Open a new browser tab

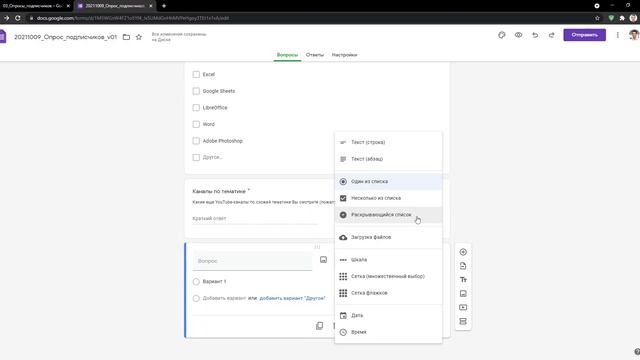point(164,6)
